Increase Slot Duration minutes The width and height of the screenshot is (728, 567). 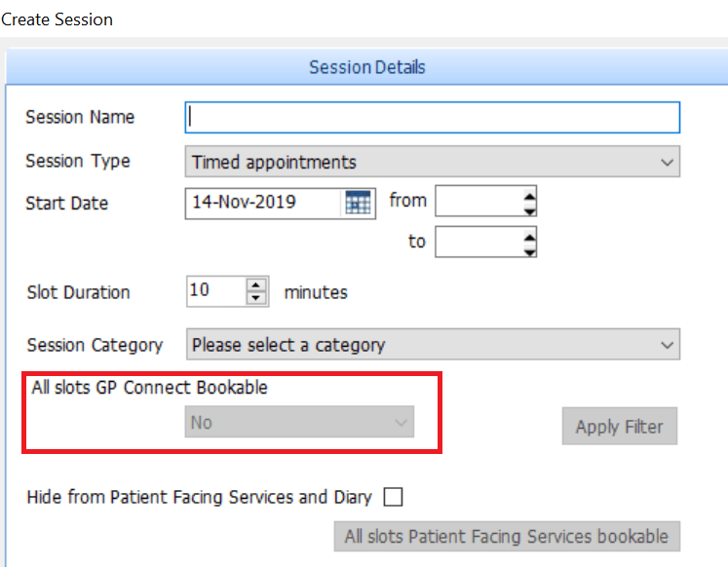pyautogui.click(x=256, y=285)
